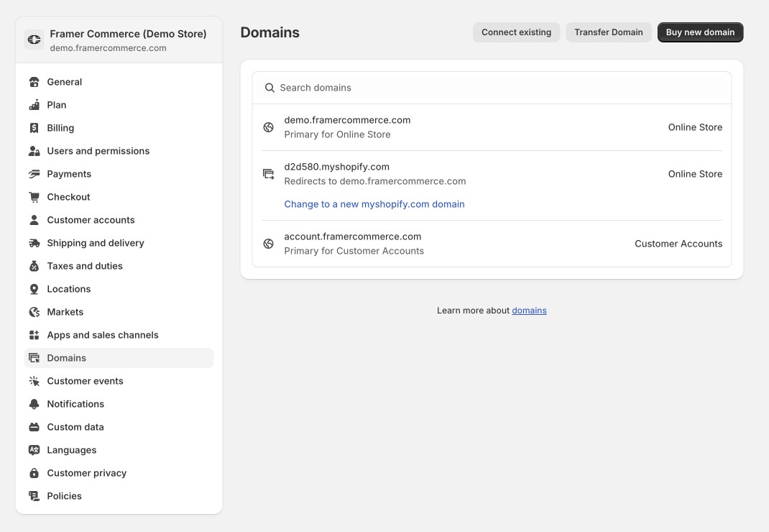769x532 pixels.
Task: Click the Billing receipt icon
Action: coord(34,128)
